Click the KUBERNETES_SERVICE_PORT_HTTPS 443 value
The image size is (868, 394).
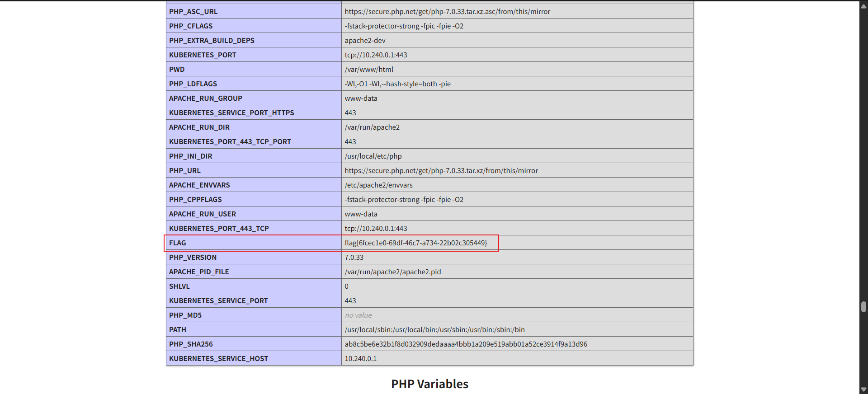click(350, 113)
